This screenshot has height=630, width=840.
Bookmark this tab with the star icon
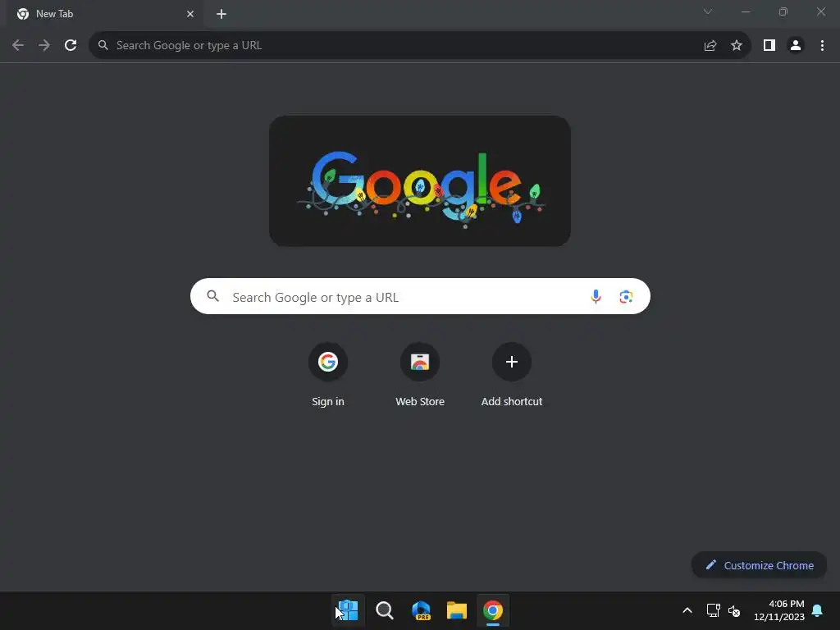click(737, 46)
